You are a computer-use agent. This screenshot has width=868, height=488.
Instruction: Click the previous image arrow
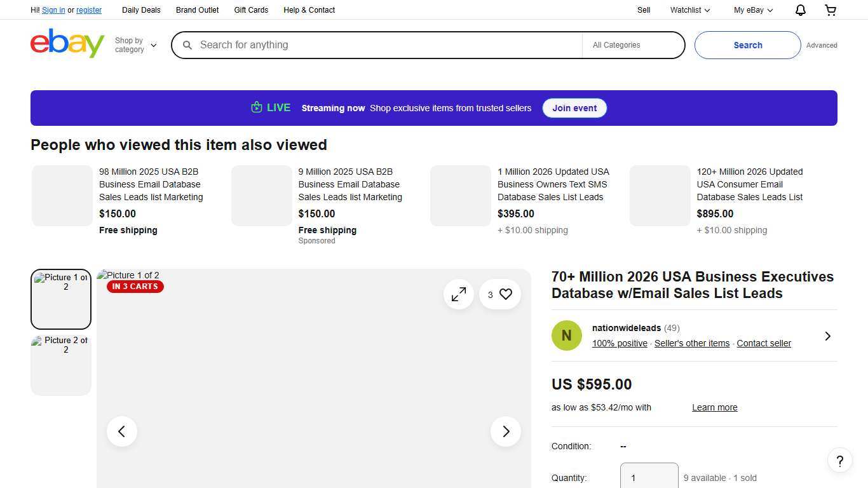pos(121,431)
